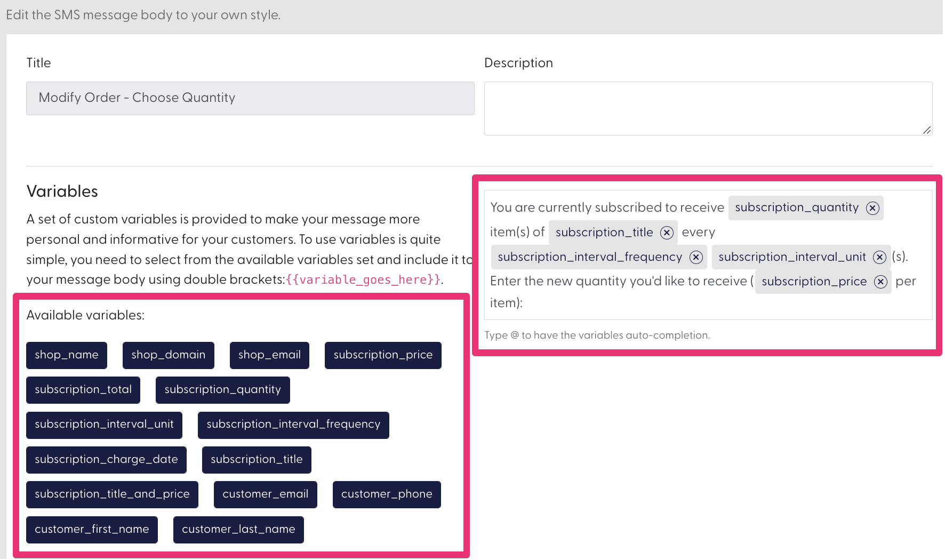945x560 pixels.
Task: Choose subscription_interval_unit from available variables
Action: tap(104, 425)
